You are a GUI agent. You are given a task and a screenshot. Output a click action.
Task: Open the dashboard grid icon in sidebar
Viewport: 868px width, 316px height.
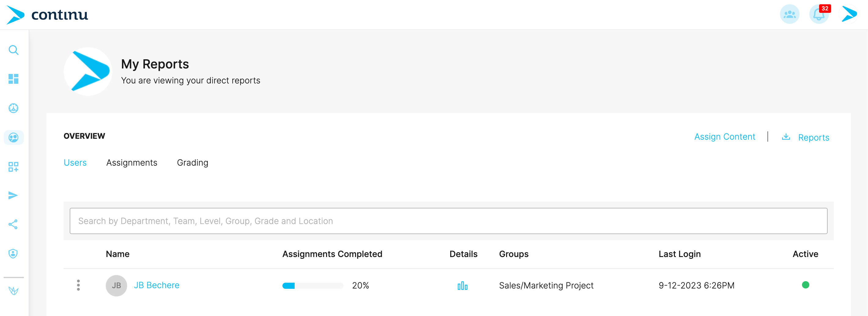[13, 79]
